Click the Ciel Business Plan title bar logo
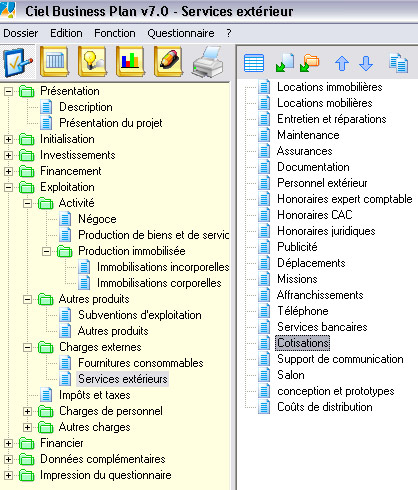The height and width of the screenshot is (490, 418). tap(8, 10)
